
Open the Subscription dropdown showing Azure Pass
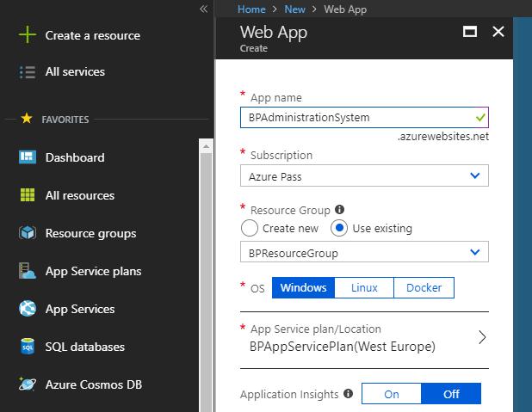tap(364, 175)
